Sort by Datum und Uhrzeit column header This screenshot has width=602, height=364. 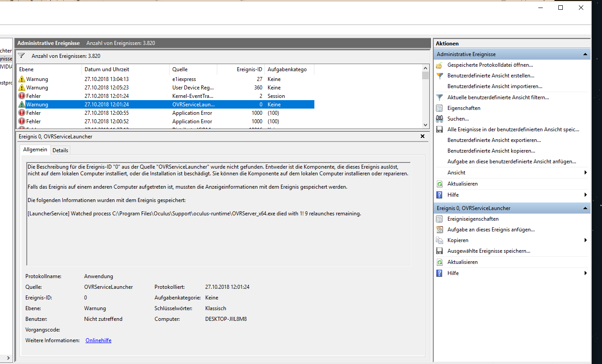[x=126, y=69]
